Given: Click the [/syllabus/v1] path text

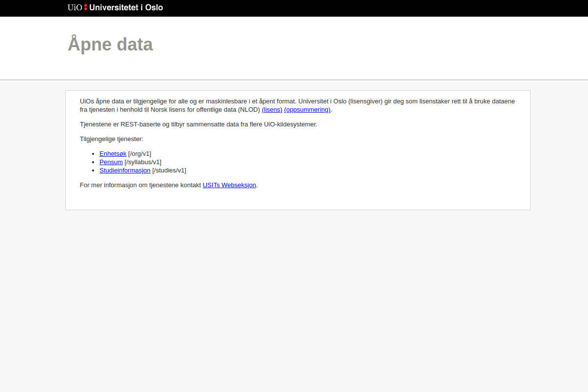Looking at the screenshot, I should (x=143, y=162).
